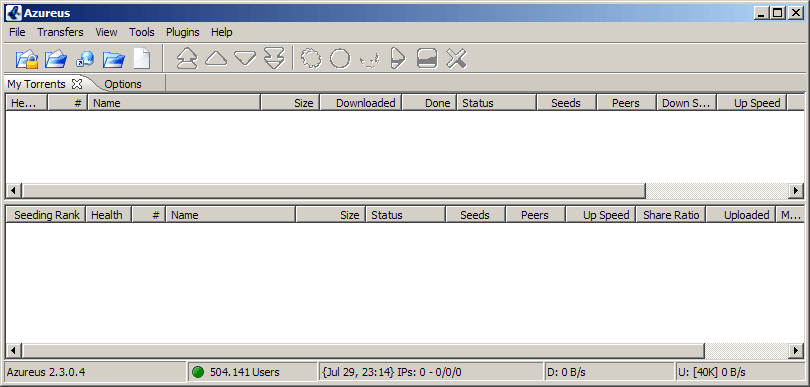Click the faint dotted icon before the play icon
Image resolution: width=810 pixels, height=387 pixels.
point(370,60)
